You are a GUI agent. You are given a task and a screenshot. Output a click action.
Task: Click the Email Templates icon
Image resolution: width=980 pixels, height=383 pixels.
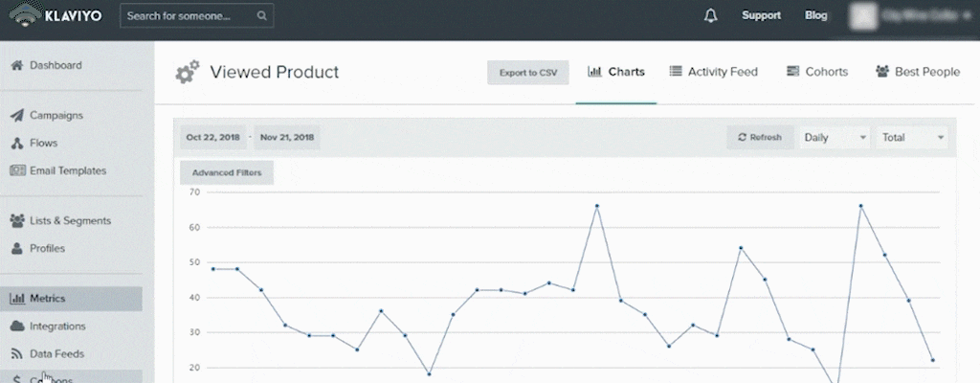pyautogui.click(x=17, y=170)
